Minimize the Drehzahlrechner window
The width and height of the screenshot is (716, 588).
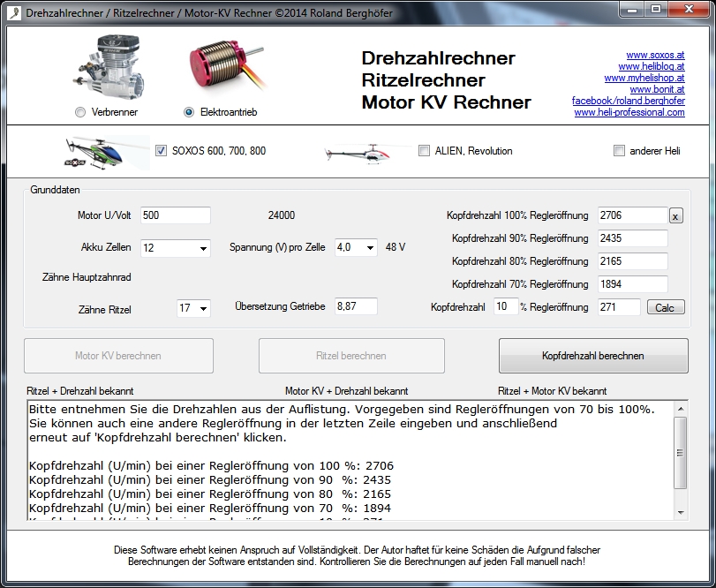632,10
